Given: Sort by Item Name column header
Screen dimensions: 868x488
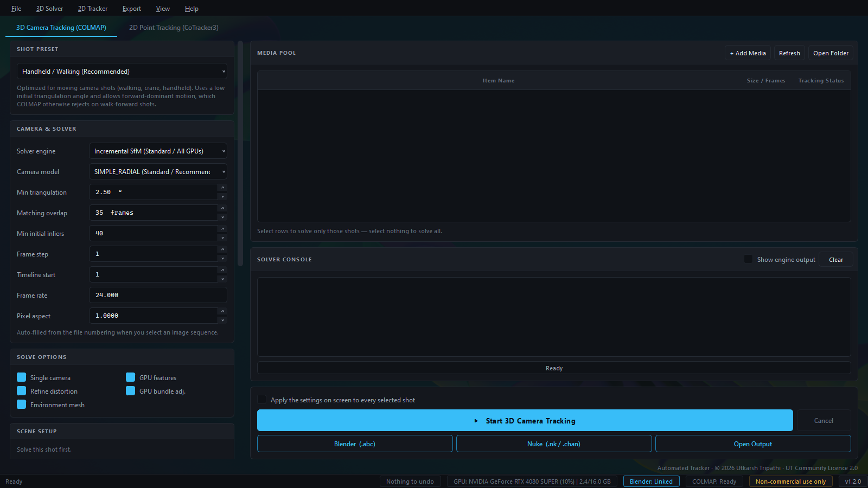Looking at the screenshot, I should coord(499,81).
